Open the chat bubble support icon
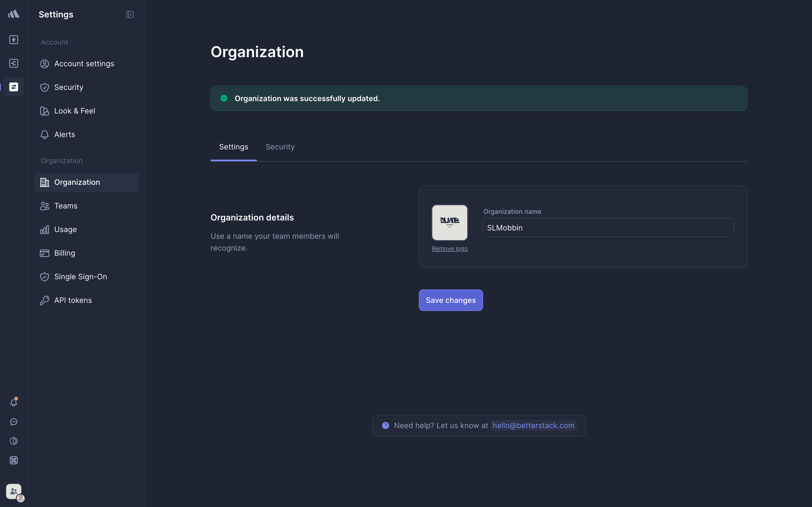 [14, 422]
